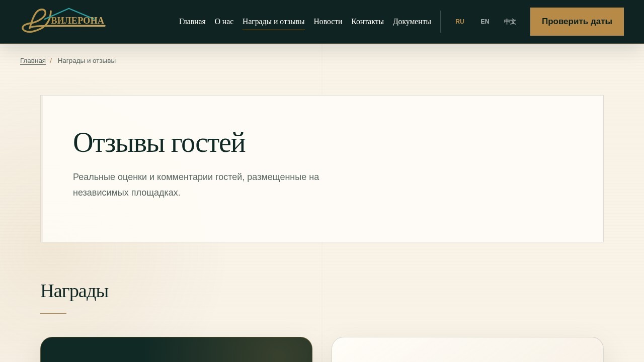644x362 pixels.
Task: Click the Вилерона logo
Action: pyautogui.click(x=63, y=21)
